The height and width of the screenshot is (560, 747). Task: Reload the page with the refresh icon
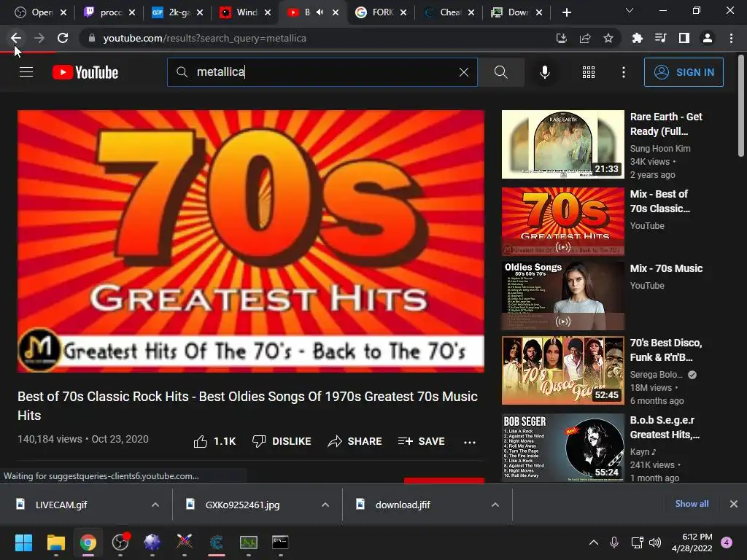click(x=63, y=38)
